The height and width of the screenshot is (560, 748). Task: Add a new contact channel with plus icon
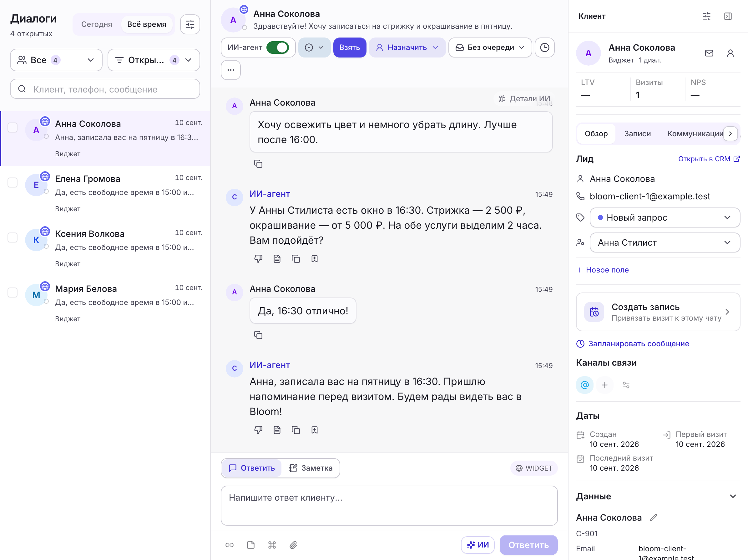pyautogui.click(x=604, y=385)
